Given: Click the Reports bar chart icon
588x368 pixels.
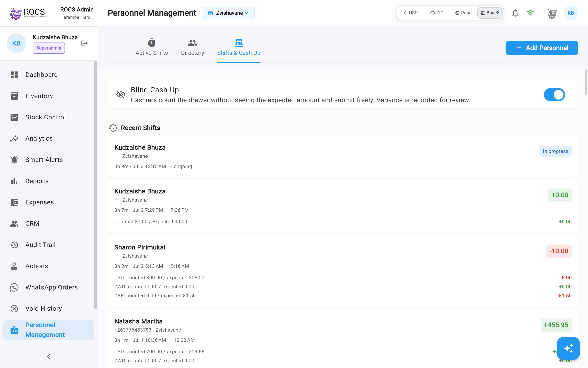Looking at the screenshot, I should [14, 181].
